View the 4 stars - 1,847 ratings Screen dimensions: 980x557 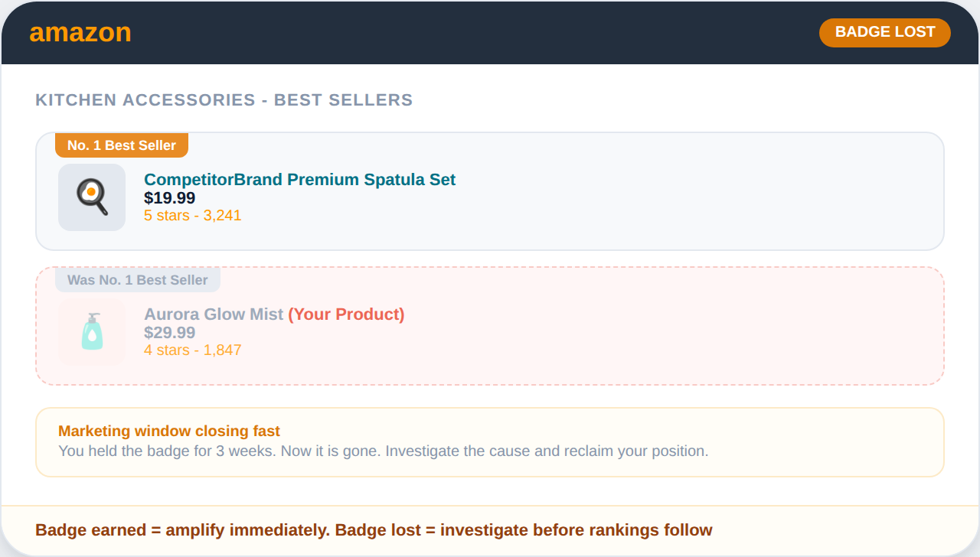click(192, 350)
